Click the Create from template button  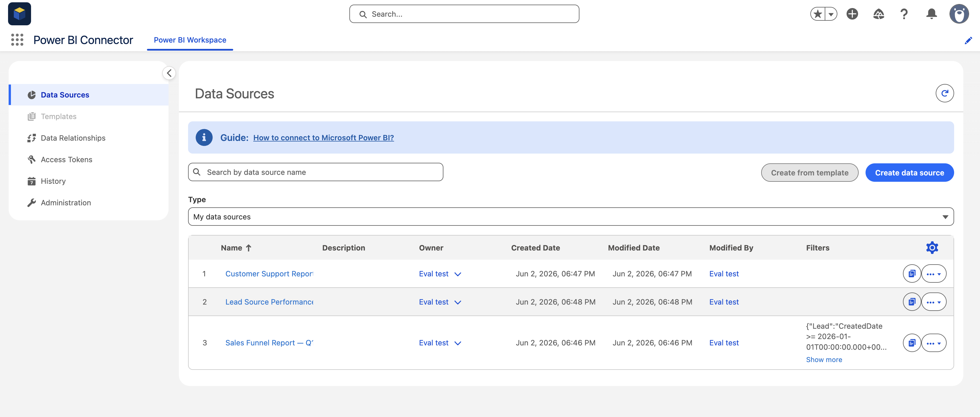809,173
